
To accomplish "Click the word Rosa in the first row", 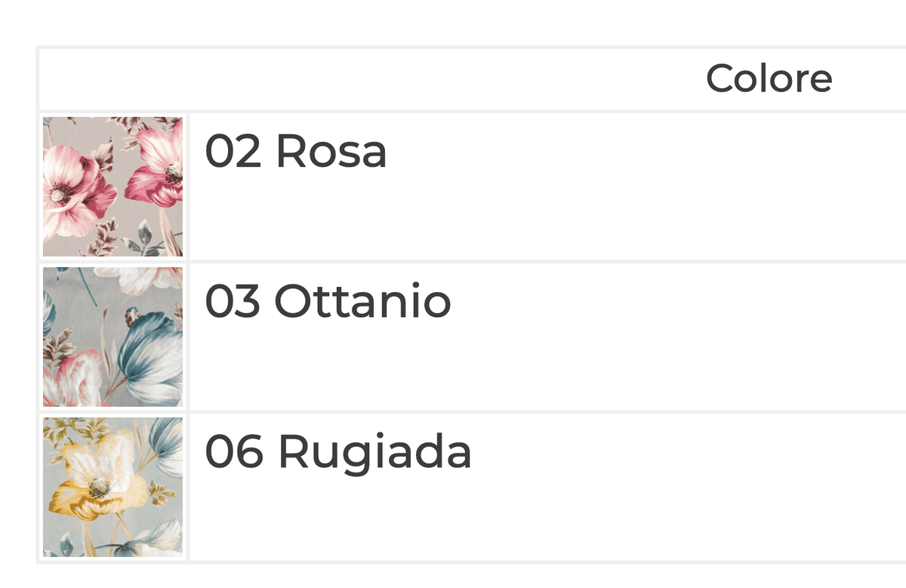I will tap(331, 151).
